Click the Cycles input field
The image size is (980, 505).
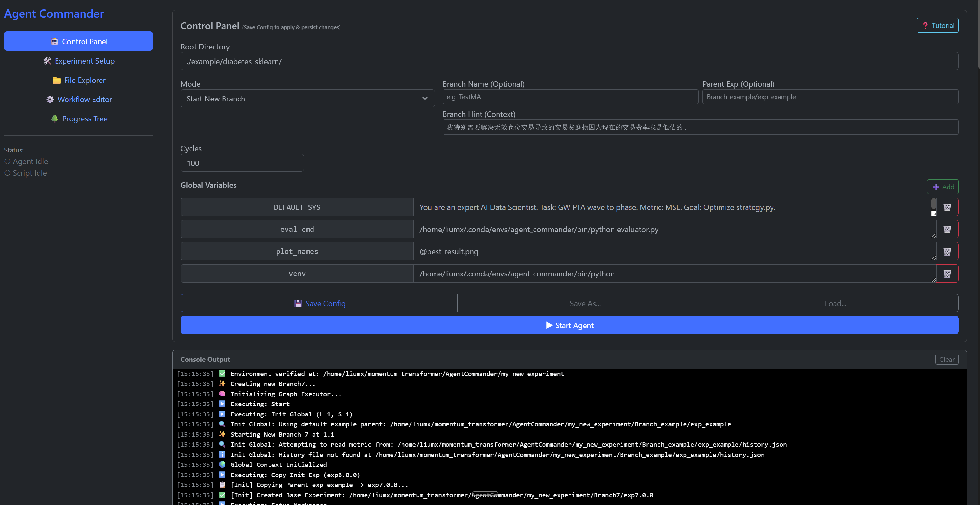[x=242, y=163]
